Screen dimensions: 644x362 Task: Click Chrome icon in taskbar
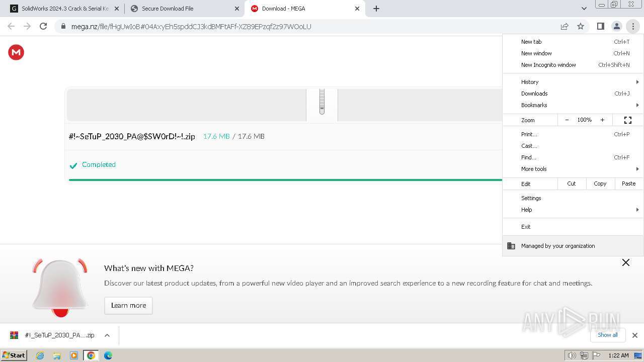pyautogui.click(x=91, y=355)
